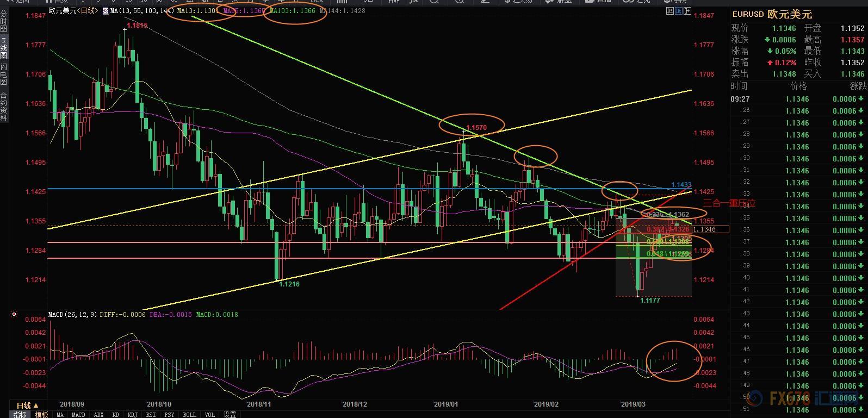Click the 2019/01 date axis label

click(447, 404)
